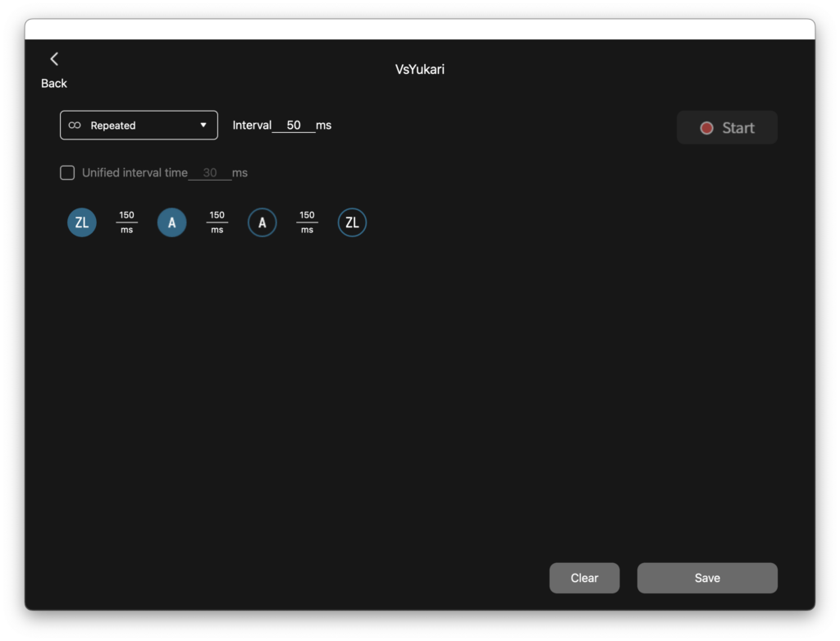The height and width of the screenshot is (641, 840).
Task: Click the VsYukari macro title
Action: [x=419, y=70]
